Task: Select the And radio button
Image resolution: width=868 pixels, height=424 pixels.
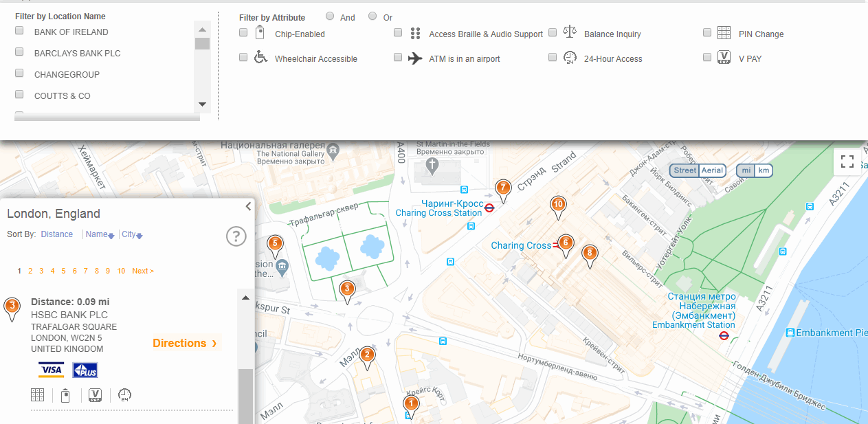Action: (x=330, y=16)
